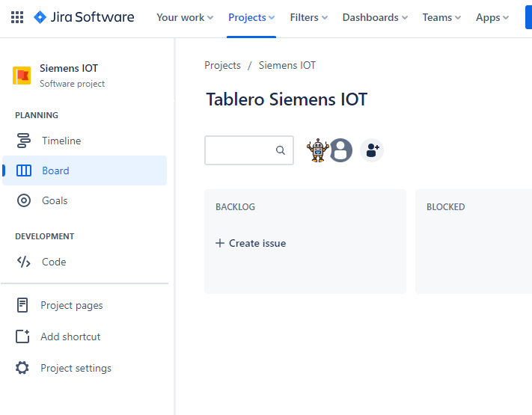The image size is (532, 415).
Task: Expand the Projects menu
Action: (x=251, y=17)
